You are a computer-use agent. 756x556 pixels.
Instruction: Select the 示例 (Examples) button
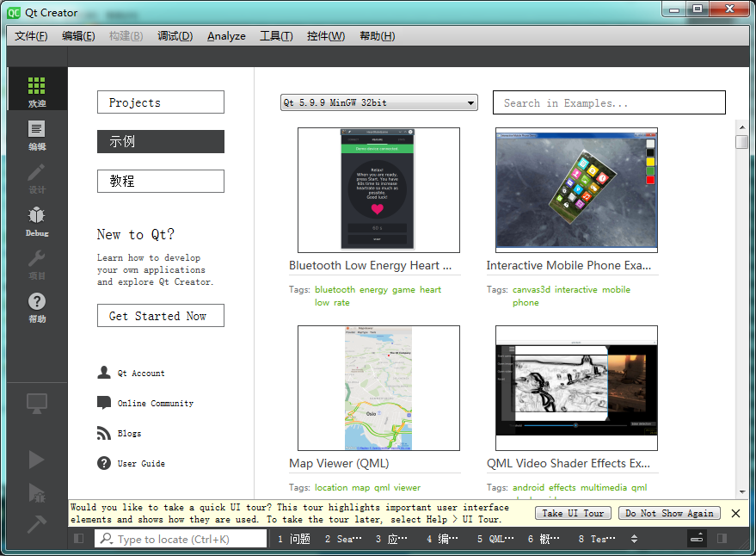(x=161, y=141)
